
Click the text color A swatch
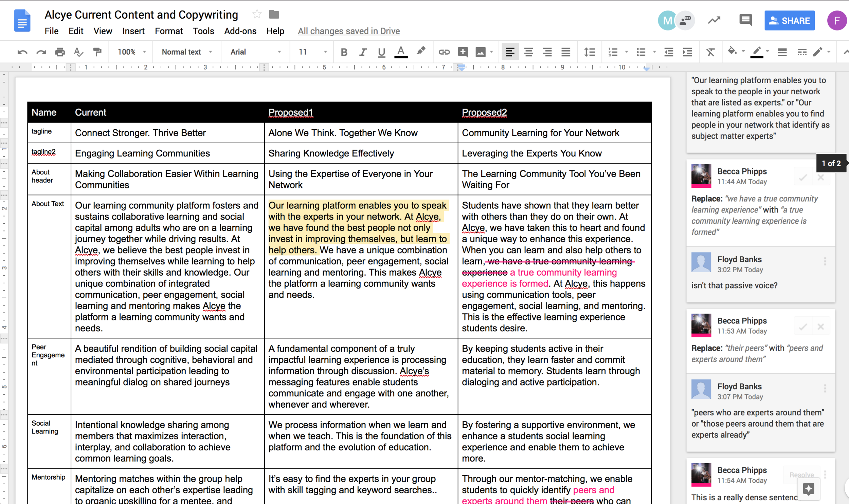tap(401, 52)
